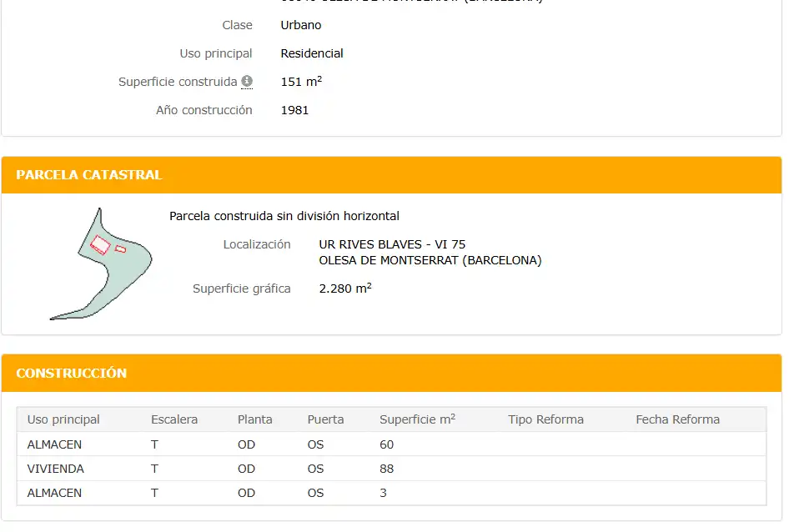The height and width of the screenshot is (532, 794).
Task: Click the 1981 construction year value
Action: point(294,110)
